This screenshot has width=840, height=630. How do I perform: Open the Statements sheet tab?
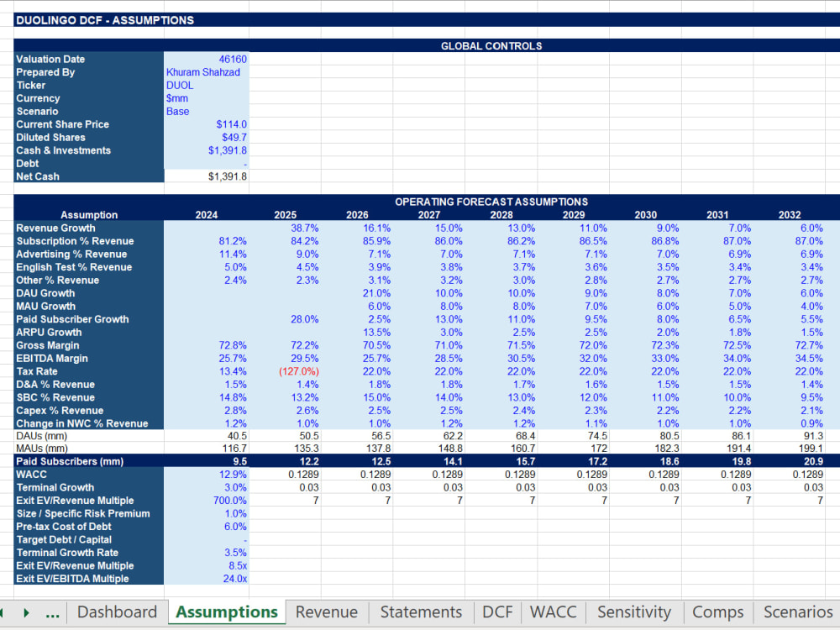coord(421,612)
